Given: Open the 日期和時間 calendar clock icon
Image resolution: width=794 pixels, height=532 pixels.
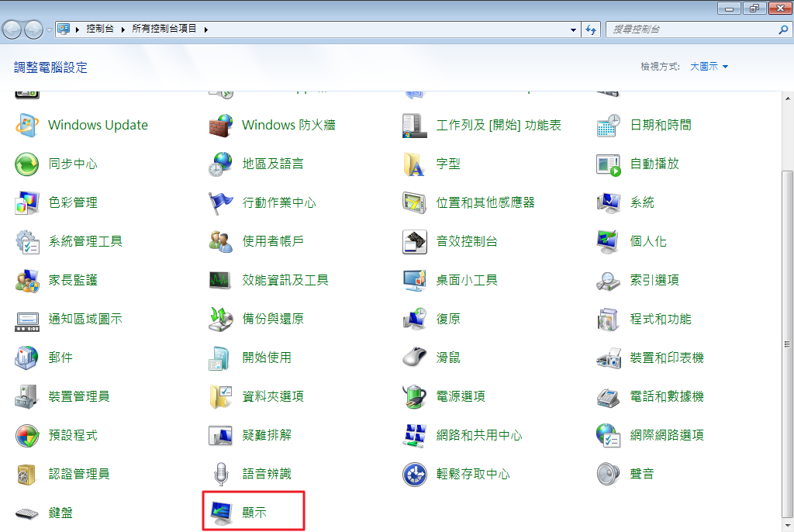Looking at the screenshot, I should pos(608,125).
